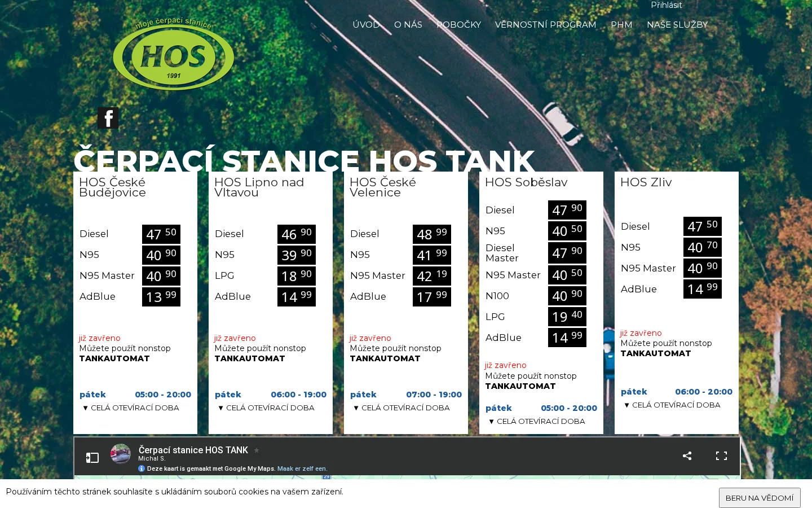Open HOS České Budějovice station title
Viewport: 812px width, 508px height.
coord(112,187)
